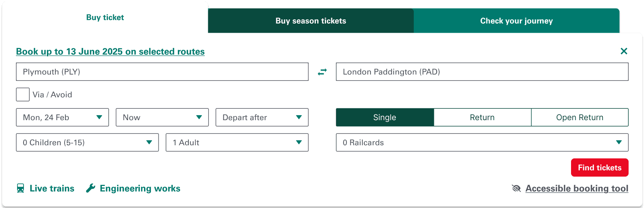Open the 1 Adult passenger dropdown
The width and height of the screenshot is (644, 208).
(x=237, y=143)
